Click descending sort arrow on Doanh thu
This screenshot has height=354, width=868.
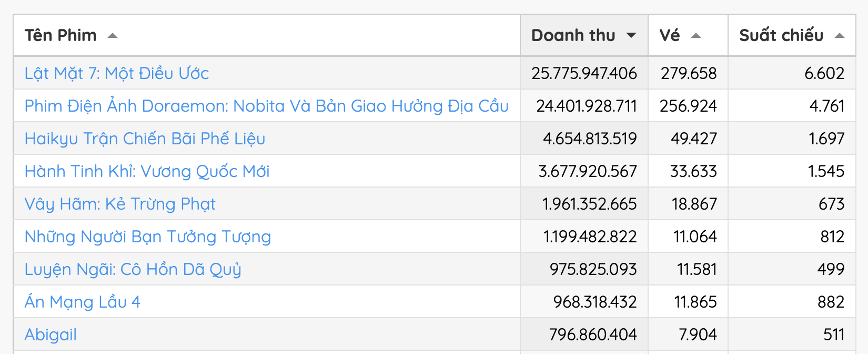point(631,36)
